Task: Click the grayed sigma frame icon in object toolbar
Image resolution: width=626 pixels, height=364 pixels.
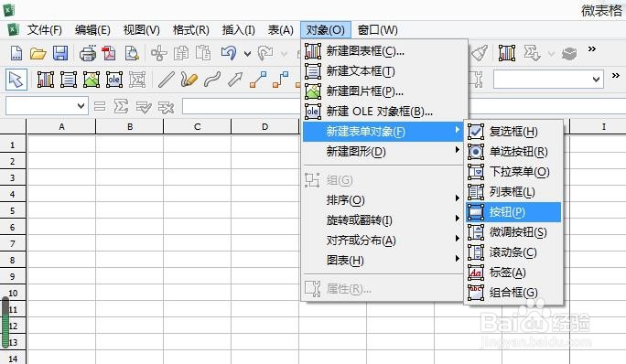Action: 137,80
